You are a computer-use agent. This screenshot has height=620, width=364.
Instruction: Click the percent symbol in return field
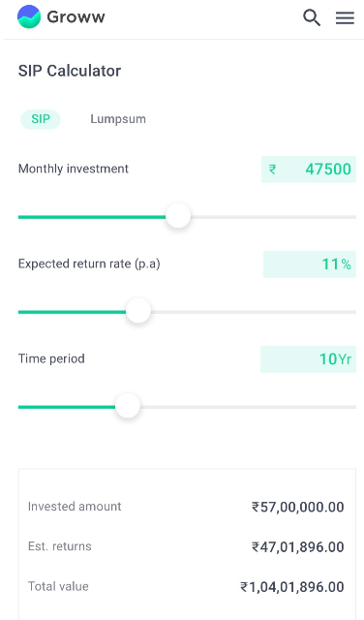point(347,264)
